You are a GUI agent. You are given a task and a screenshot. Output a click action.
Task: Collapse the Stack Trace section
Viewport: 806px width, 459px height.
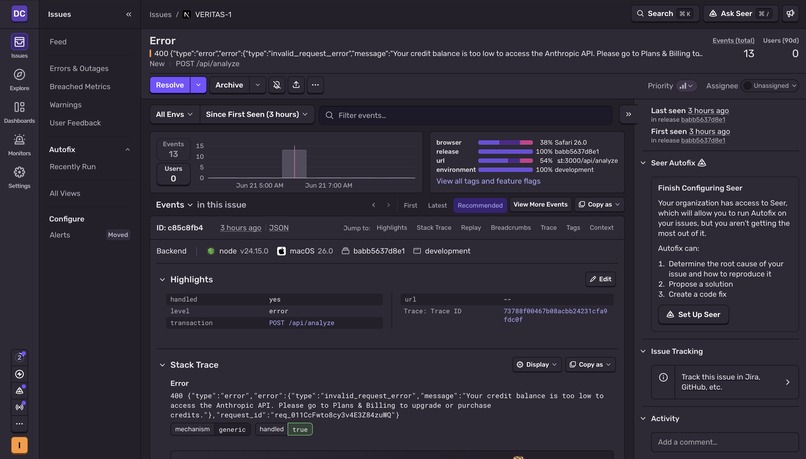[x=162, y=365]
